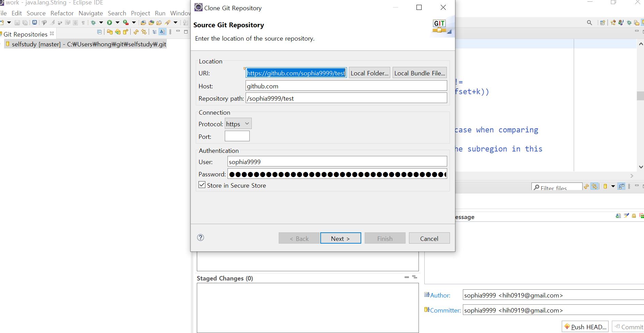The height and width of the screenshot is (333, 644).
Task: Open repository dropdown arrow in Git Staging toolbar
Action: (x=613, y=186)
